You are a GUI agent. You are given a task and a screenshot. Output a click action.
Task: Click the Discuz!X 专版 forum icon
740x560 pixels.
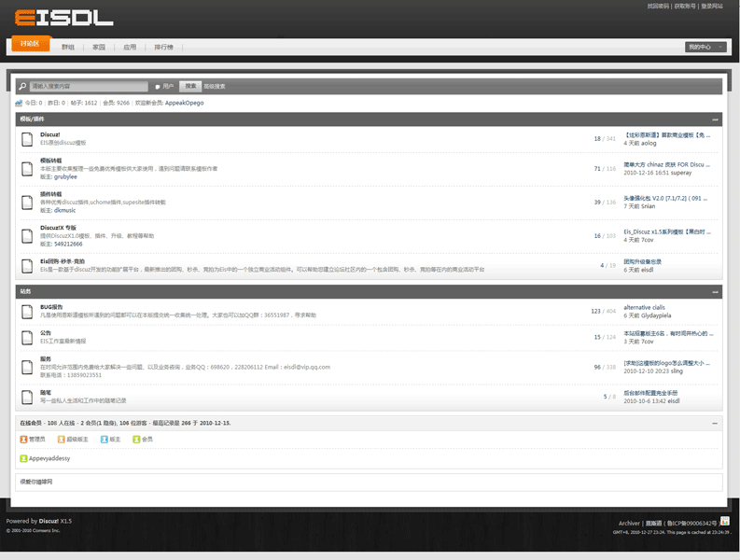pyautogui.click(x=27, y=235)
